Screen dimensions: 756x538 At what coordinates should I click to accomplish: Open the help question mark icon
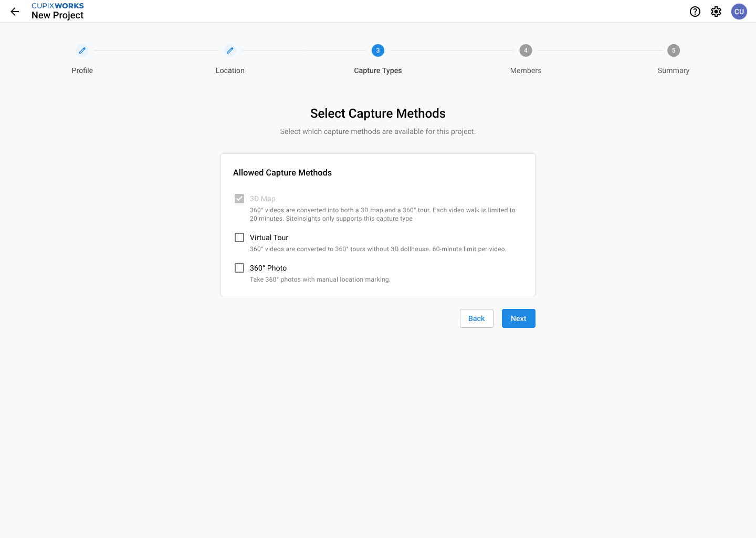695,12
